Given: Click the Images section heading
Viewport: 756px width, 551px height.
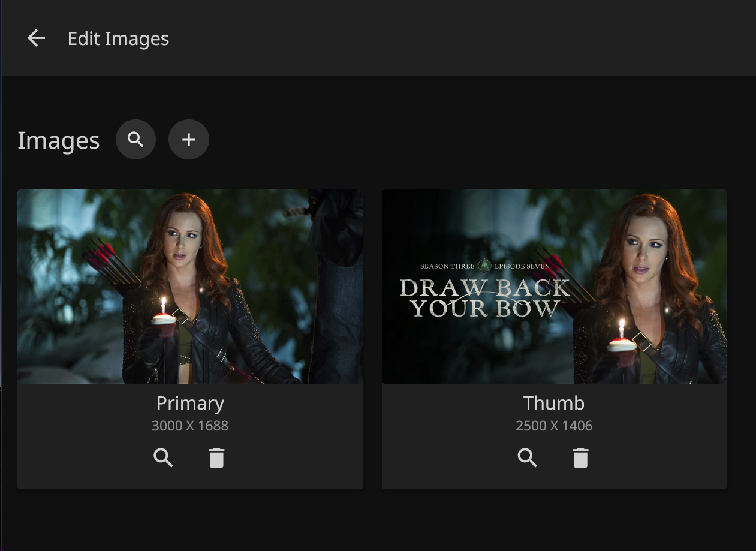Looking at the screenshot, I should tap(58, 140).
